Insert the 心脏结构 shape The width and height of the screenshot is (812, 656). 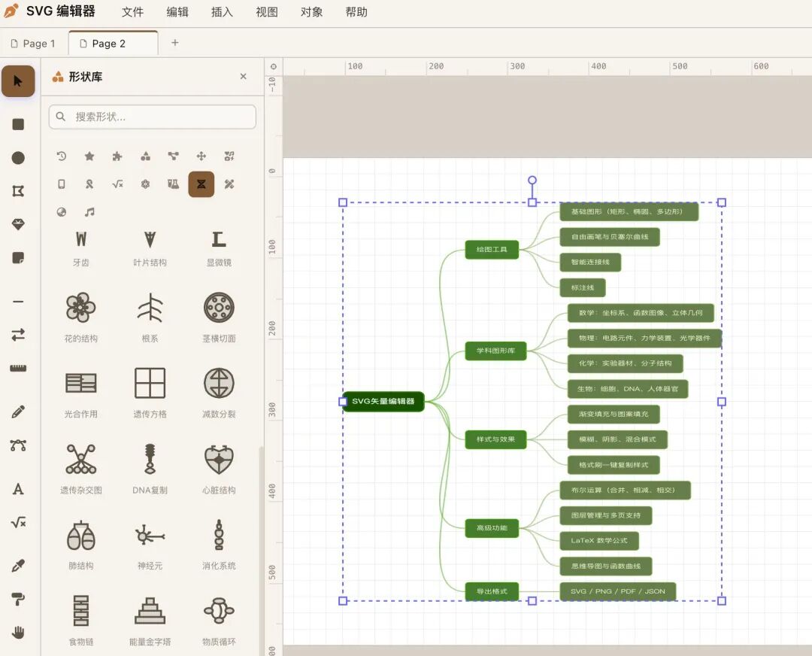pos(219,469)
